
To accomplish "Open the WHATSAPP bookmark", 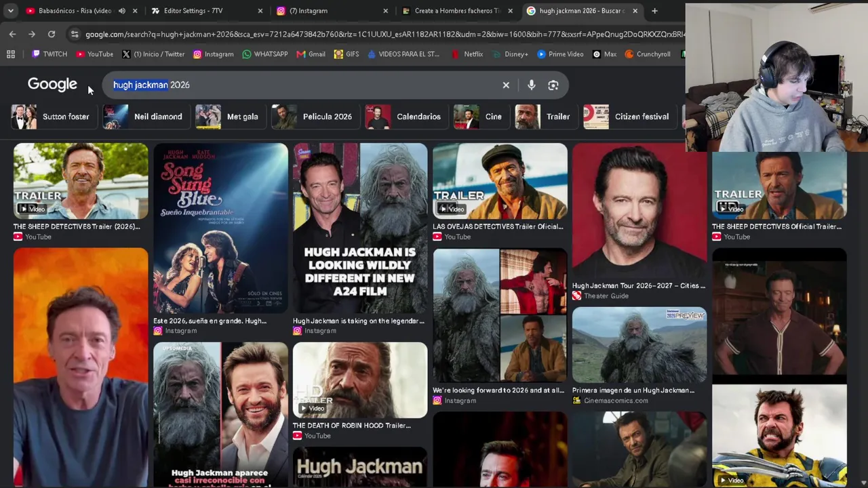I will [x=264, y=54].
